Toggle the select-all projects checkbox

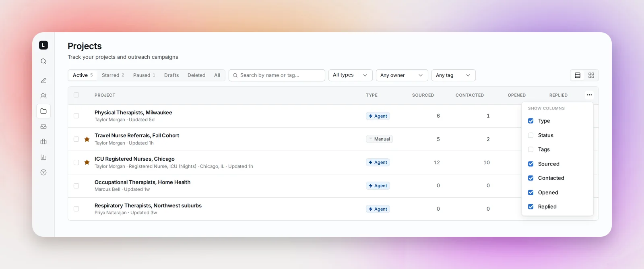[76, 95]
